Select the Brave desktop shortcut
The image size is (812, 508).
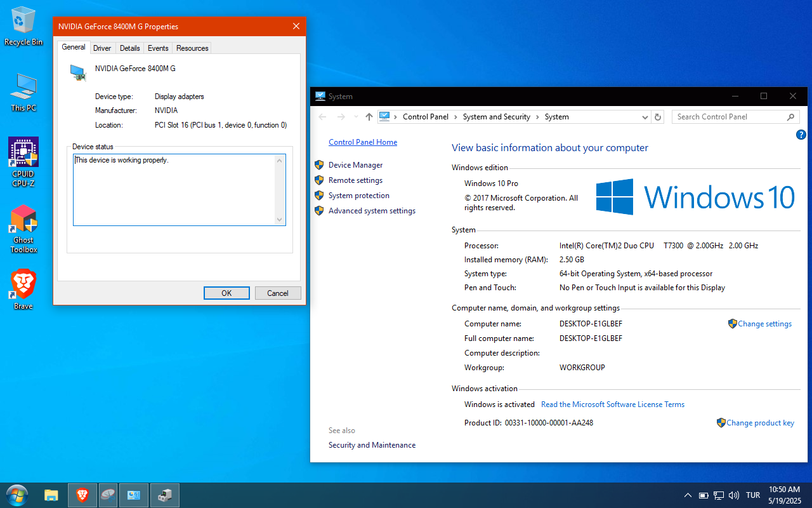(x=23, y=290)
